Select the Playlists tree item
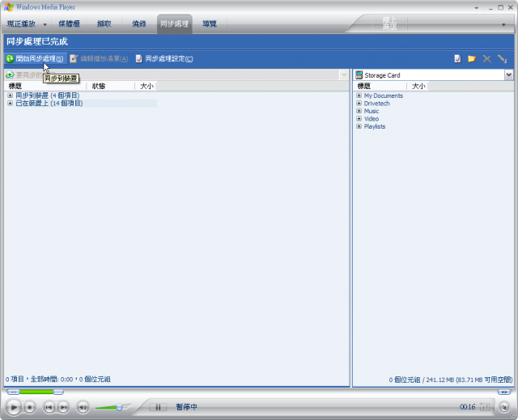 375,126
